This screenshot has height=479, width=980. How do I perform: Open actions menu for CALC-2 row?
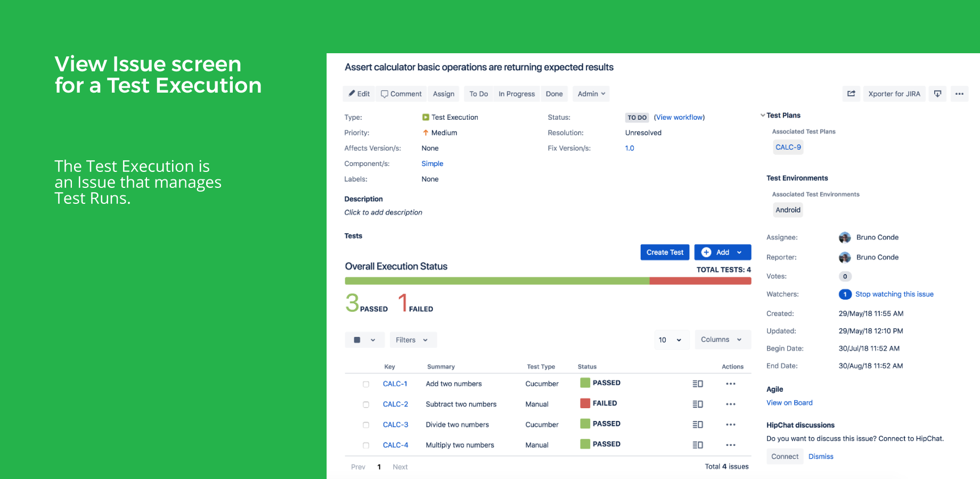coord(731,404)
